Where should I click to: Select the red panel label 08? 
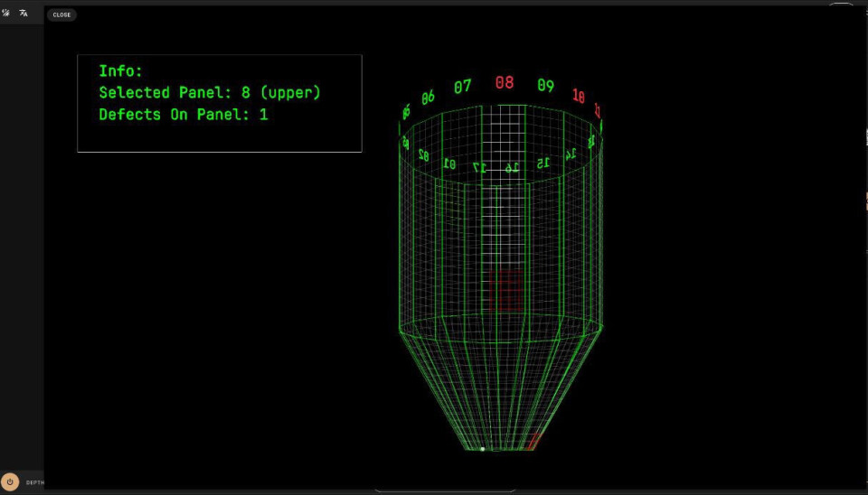coord(504,82)
